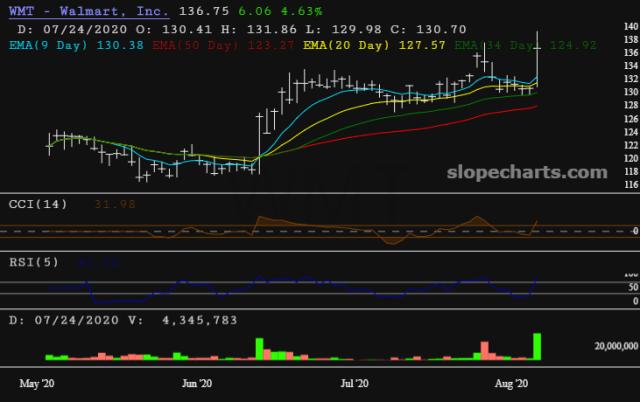
Task: Select the price change value 6.06
Action: point(255,11)
